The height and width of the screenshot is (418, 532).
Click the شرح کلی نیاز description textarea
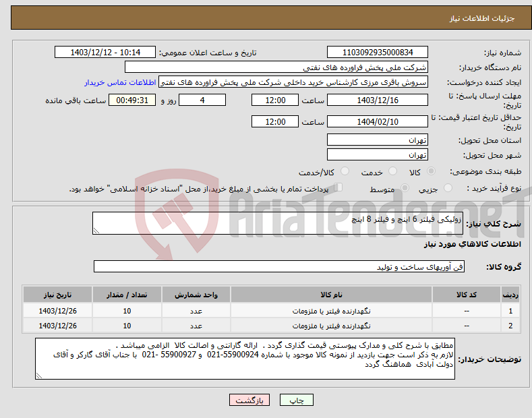point(278,223)
